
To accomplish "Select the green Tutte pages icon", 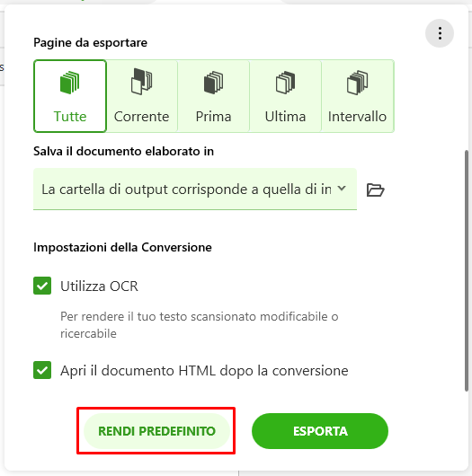I will (x=69, y=83).
